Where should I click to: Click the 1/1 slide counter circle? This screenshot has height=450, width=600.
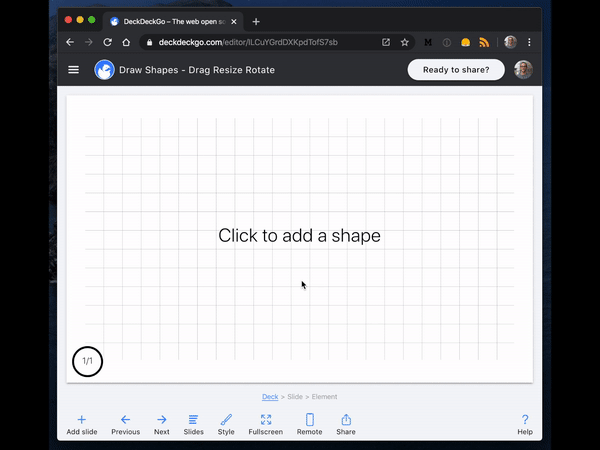(x=87, y=361)
